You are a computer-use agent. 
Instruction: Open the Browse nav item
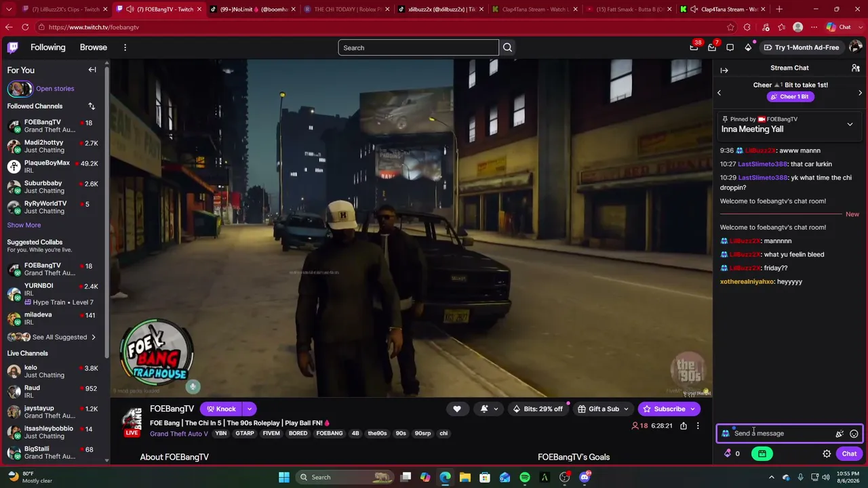coord(94,47)
